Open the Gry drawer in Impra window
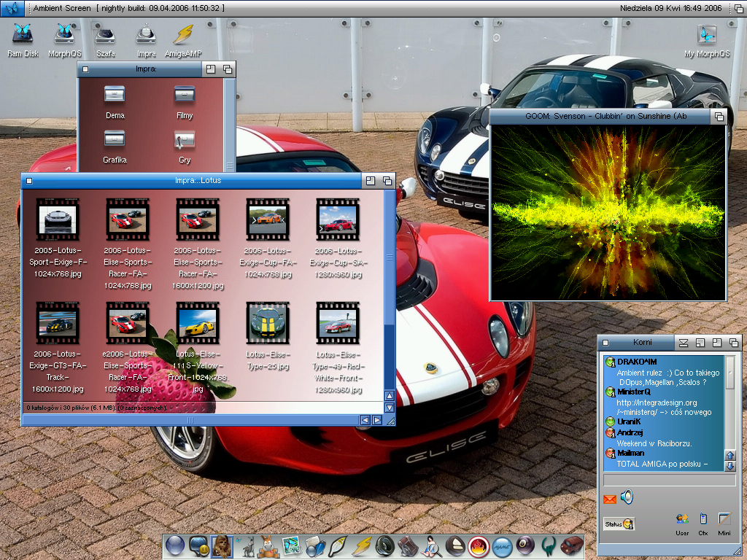Viewport: 747px width, 560px height. tap(185, 146)
